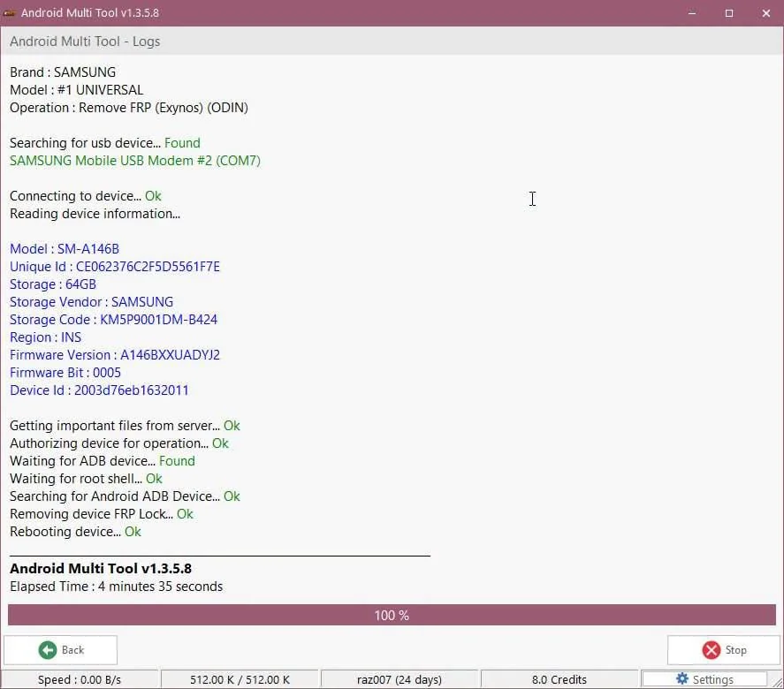Click the 100 % progress bar

click(x=392, y=615)
